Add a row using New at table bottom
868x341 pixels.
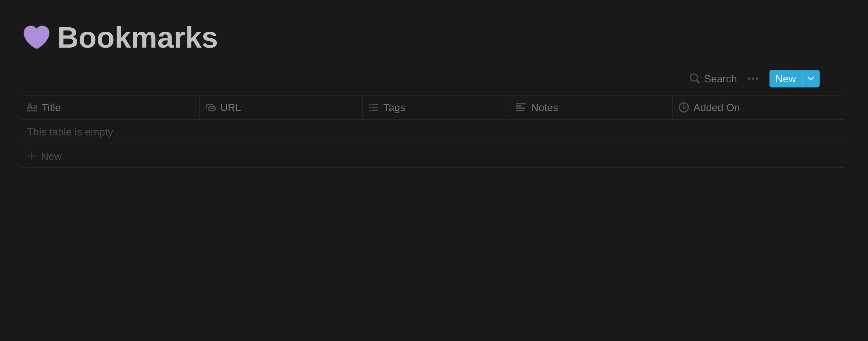click(x=51, y=156)
